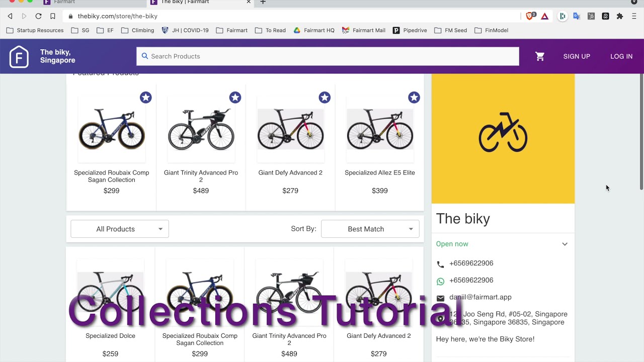Open the SG bookmark folder
Image resolution: width=644 pixels, height=362 pixels.
click(x=80, y=30)
